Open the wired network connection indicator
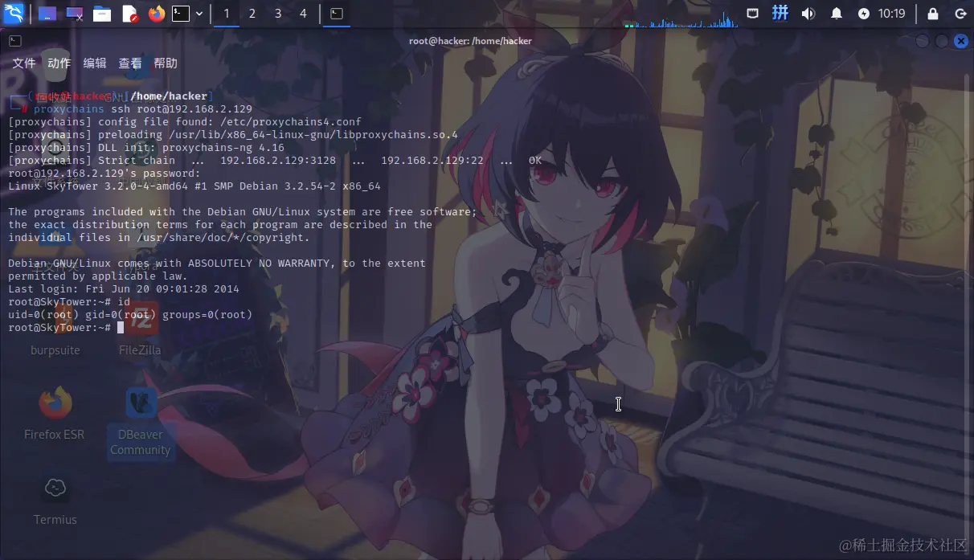This screenshot has height=560, width=974. [753, 14]
